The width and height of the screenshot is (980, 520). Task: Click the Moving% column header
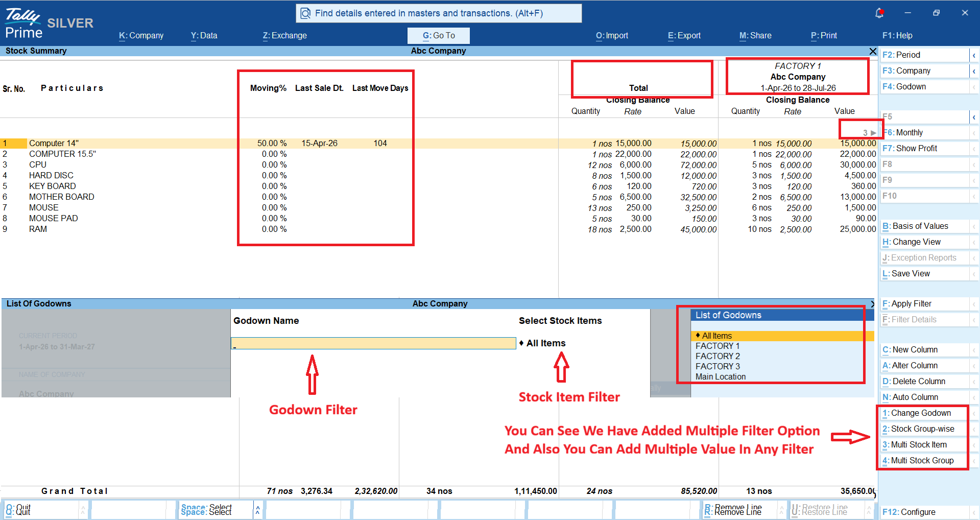click(x=268, y=88)
